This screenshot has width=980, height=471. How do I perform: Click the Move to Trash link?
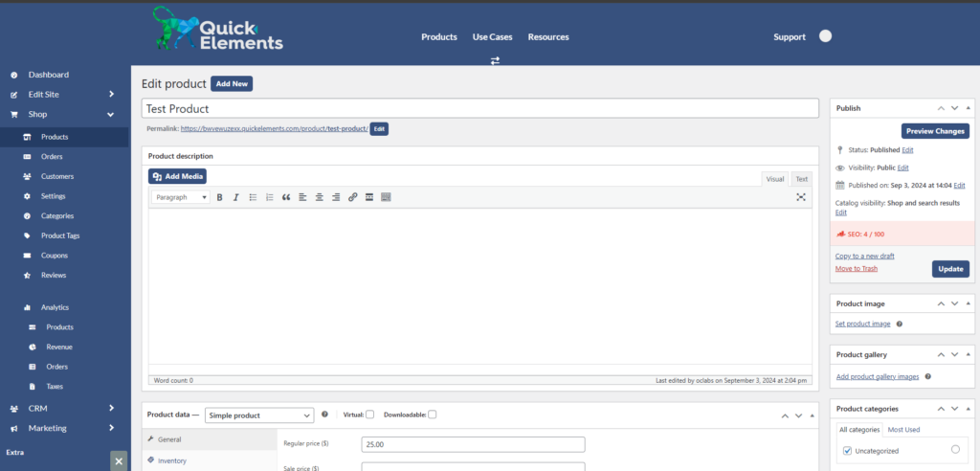pos(857,268)
